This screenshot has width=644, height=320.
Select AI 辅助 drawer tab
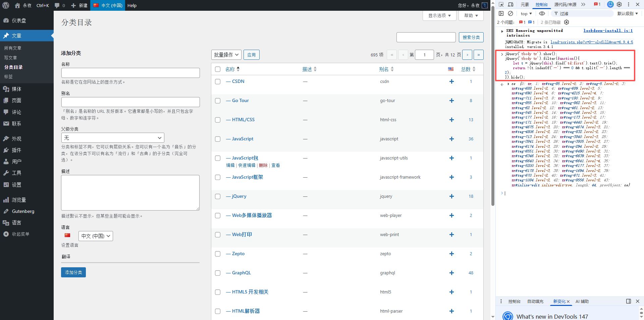[x=582, y=301]
